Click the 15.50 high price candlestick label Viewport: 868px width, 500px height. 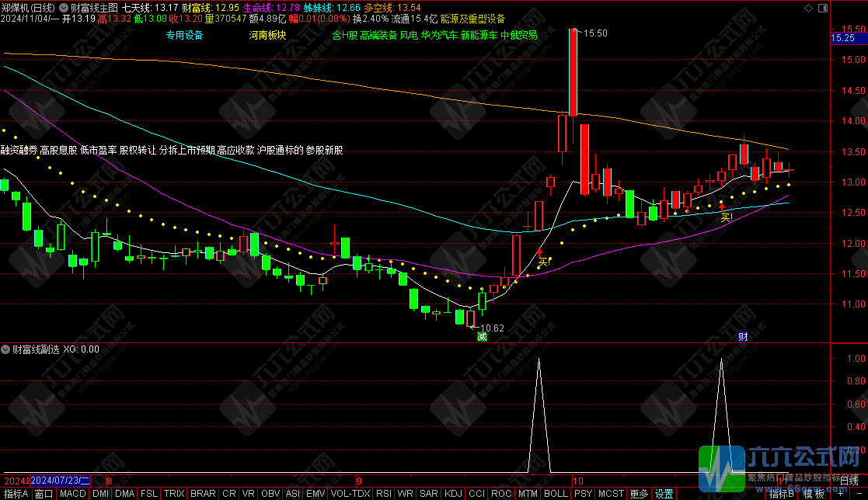[x=595, y=33]
